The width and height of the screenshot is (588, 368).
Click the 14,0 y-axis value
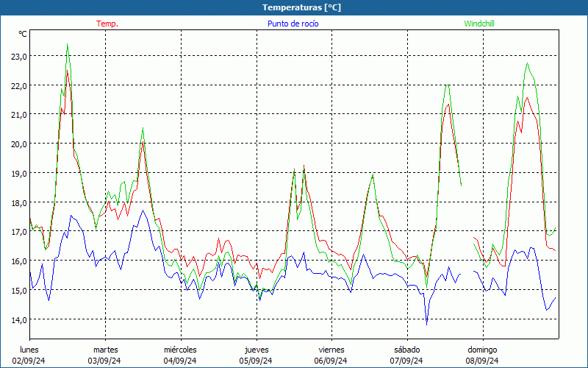[x=19, y=319]
